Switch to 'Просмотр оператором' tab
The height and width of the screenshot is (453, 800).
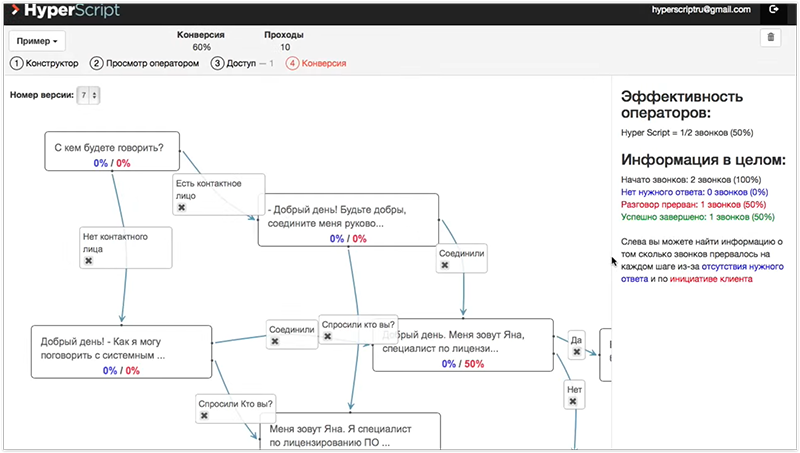(148, 63)
